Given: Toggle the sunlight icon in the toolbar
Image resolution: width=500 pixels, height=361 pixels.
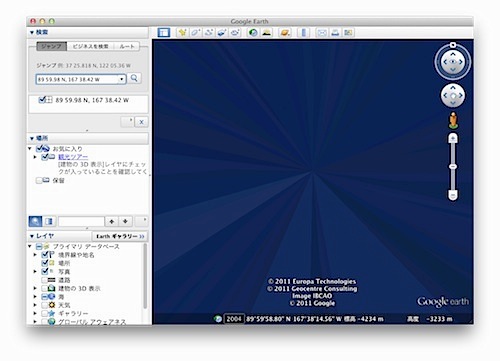Looking at the screenshot, I should click(267, 33).
